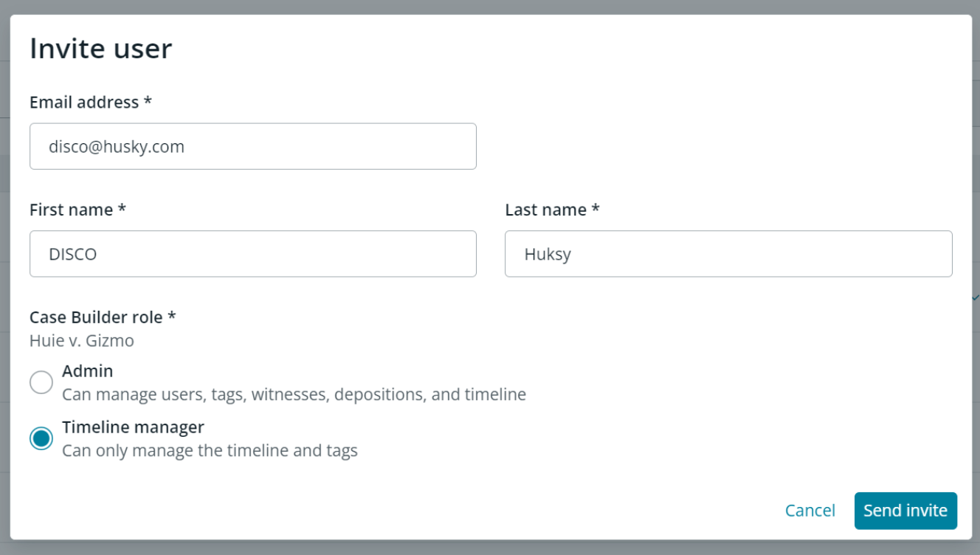Image resolution: width=980 pixels, height=555 pixels.
Task: Click the dimmed backdrop below the dialog
Action: pos(490,548)
